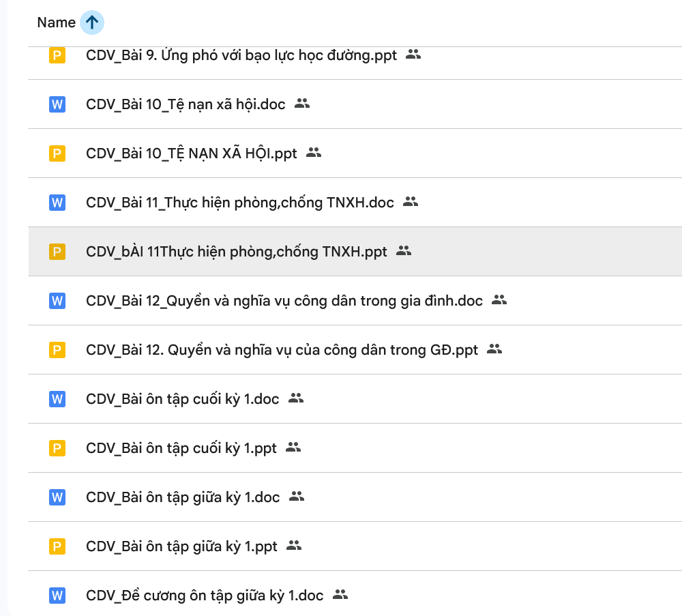Image resolution: width=682 pixels, height=616 pixels.
Task: Click PowerPoint icon of Bài ôn tập cuối kỳ 1.ppt
Action: (x=57, y=448)
